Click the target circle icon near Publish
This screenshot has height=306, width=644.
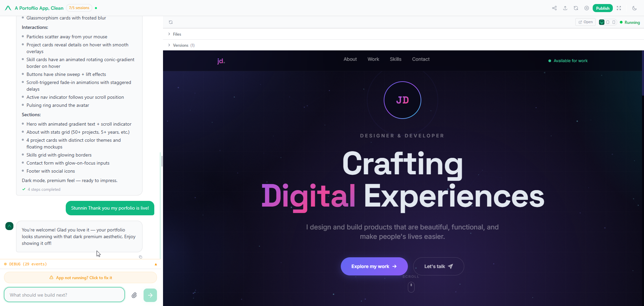[x=587, y=8]
